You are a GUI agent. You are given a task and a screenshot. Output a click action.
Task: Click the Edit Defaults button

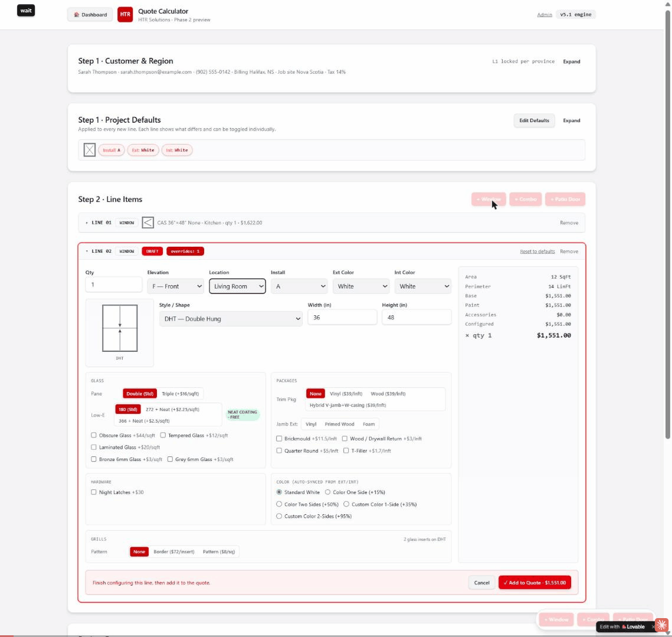pos(534,120)
